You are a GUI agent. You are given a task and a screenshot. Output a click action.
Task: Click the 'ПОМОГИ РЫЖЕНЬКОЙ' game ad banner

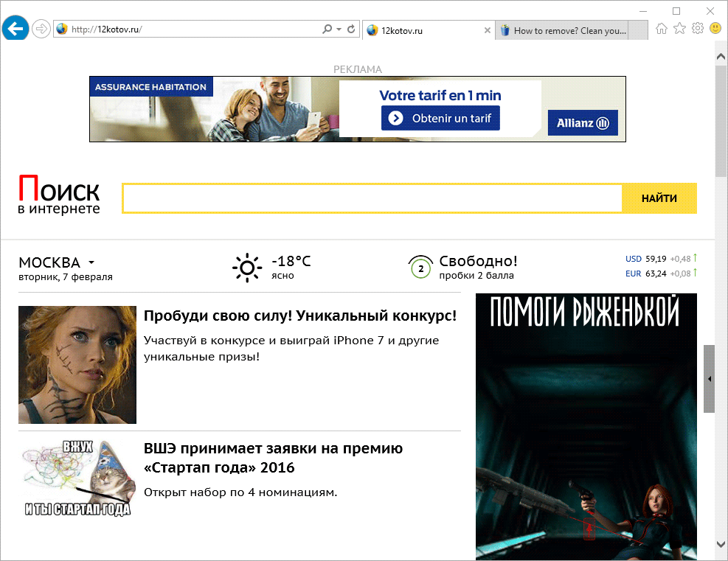586,426
